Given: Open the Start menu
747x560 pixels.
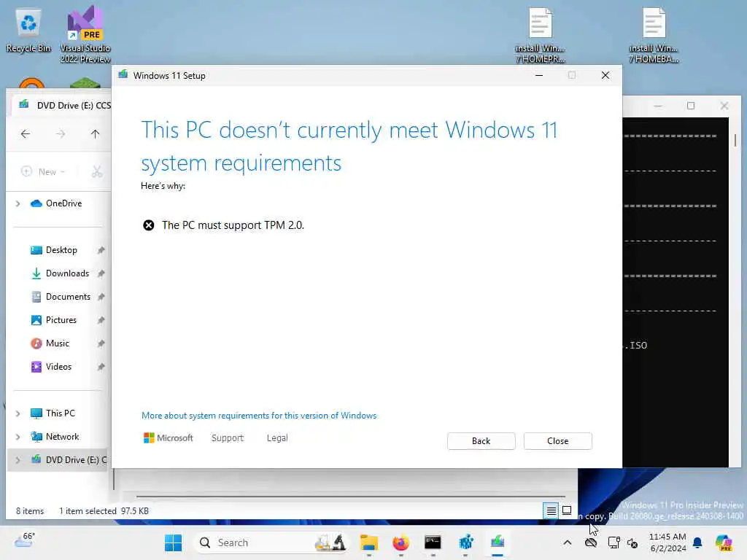Looking at the screenshot, I should point(173,542).
